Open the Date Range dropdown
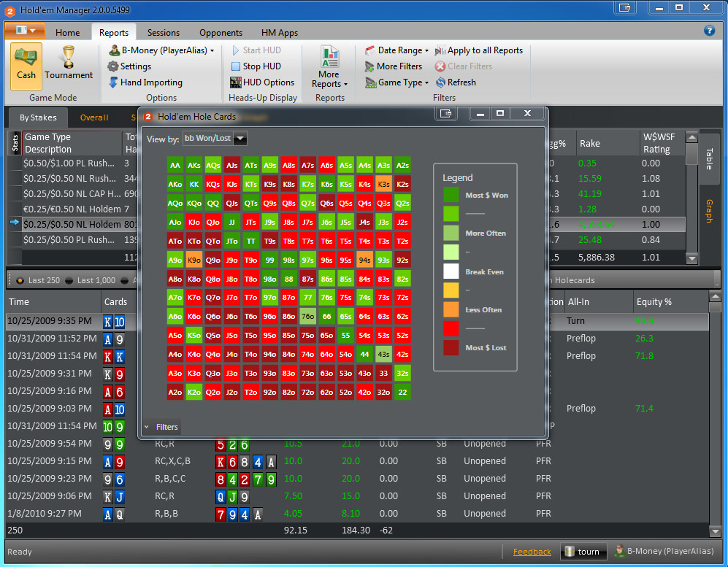Image resolution: width=728 pixels, height=567 pixels. 397,50
